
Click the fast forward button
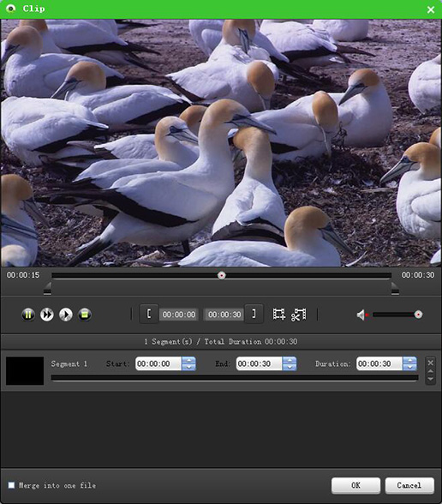click(47, 315)
